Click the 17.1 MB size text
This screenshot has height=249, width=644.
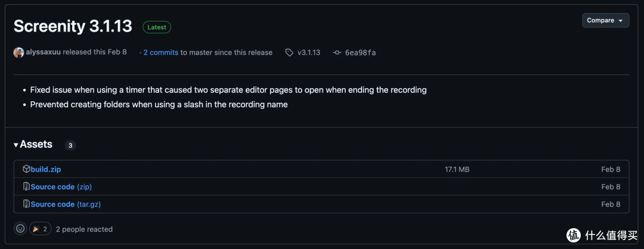(x=457, y=169)
